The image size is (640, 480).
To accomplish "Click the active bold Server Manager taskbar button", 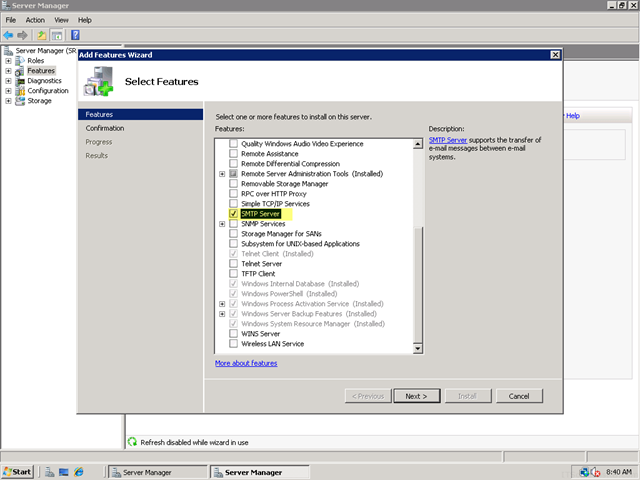I will 260,472.
